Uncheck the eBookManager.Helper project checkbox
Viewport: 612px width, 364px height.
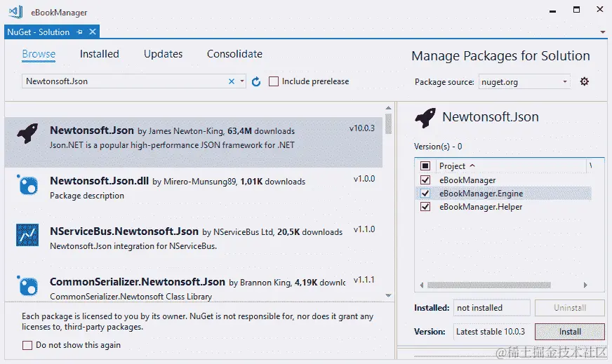(425, 206)
